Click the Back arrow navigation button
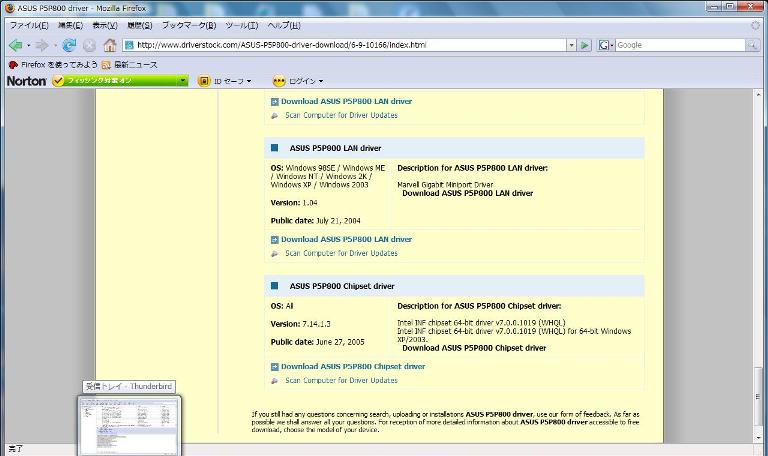The image size is (768, 456). tap(16, 46)
